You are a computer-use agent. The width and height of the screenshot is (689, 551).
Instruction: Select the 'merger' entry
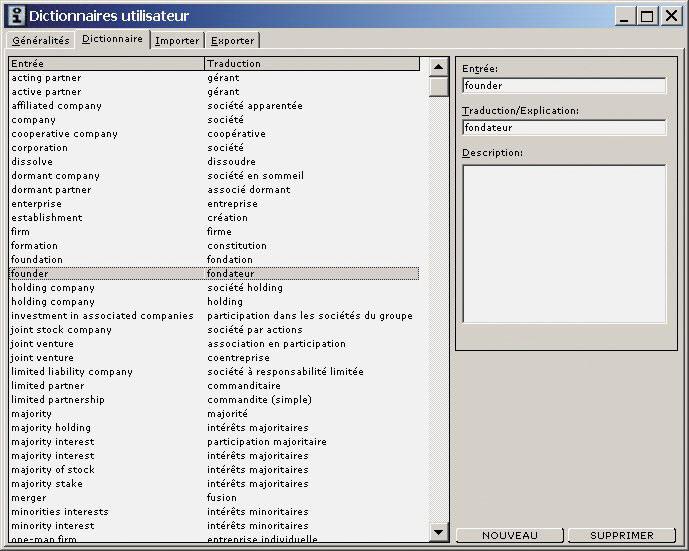(x=214, y=498)
